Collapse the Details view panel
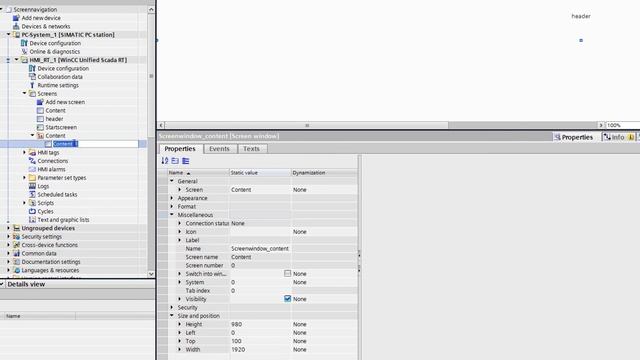Viewport: 640px width, 360px height. pos(2,284)
